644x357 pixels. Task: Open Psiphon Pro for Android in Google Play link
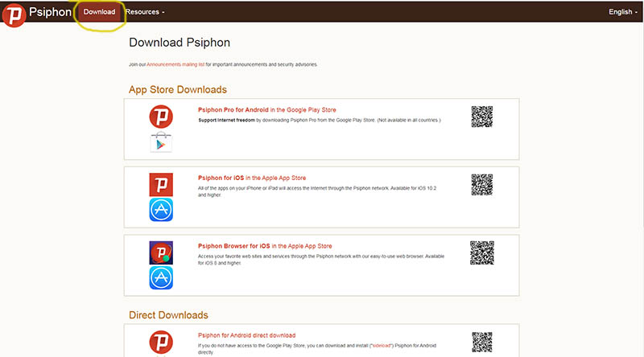(267, 110)
